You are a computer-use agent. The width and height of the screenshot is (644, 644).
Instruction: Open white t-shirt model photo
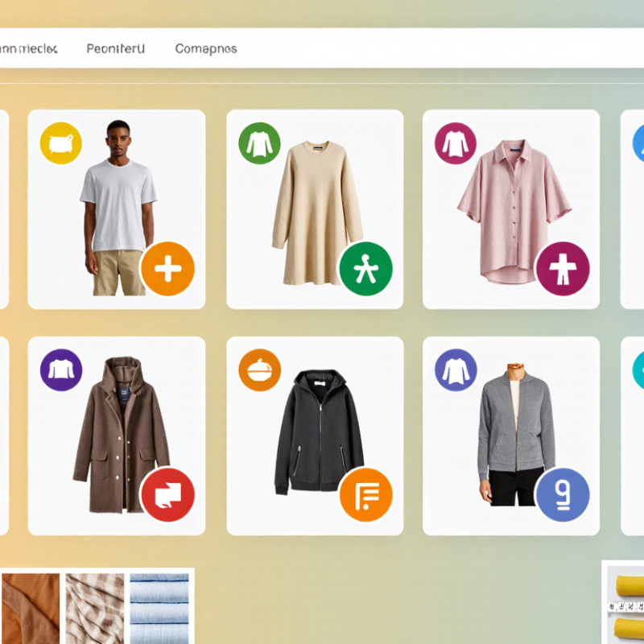[x=118, y=208]
